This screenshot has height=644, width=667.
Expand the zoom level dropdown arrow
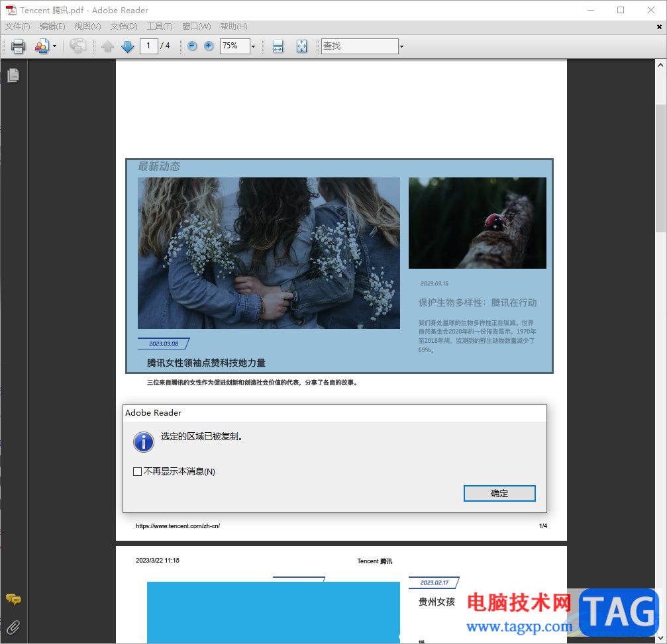click(x=253, y=46)
